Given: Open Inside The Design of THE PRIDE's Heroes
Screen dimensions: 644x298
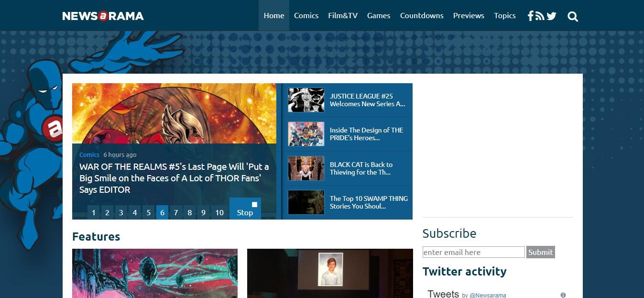Looking at the screenshot, I should [x=366, y=134].
